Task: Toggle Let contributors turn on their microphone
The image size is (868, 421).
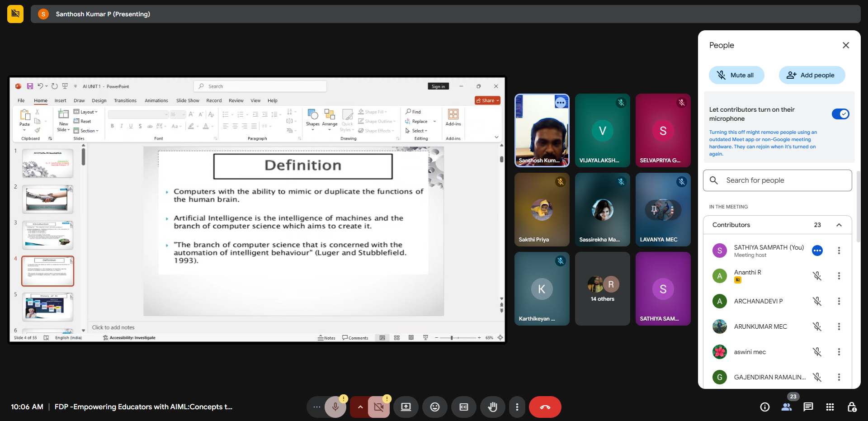Action: [x=840, y=114]
